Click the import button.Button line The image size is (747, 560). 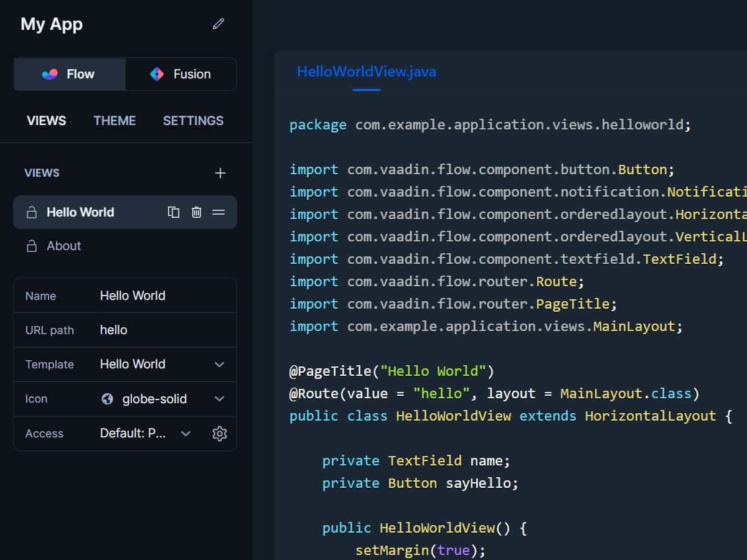point(482,170)
